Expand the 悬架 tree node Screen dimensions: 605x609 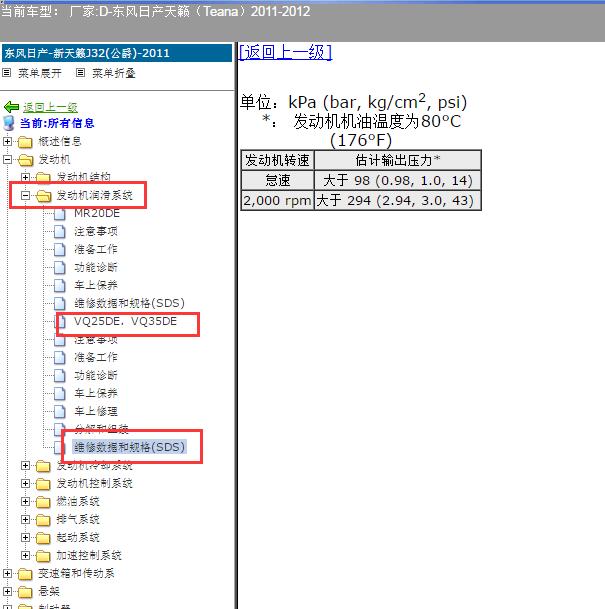[7, 592]
